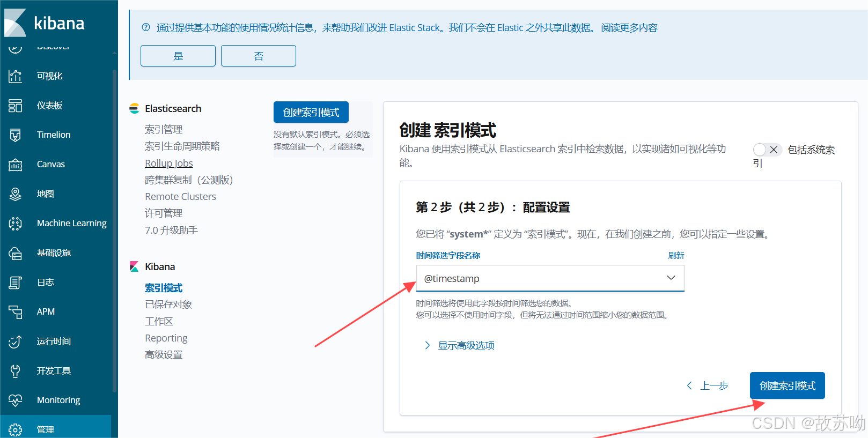868x438 pixels.
Task: Go back with 上一步
Action: click(x=708, y=385)
